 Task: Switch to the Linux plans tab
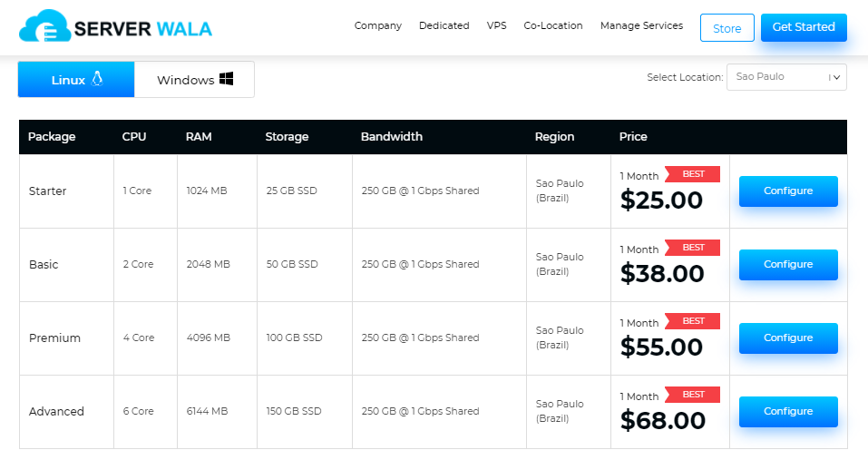(76, 80)
